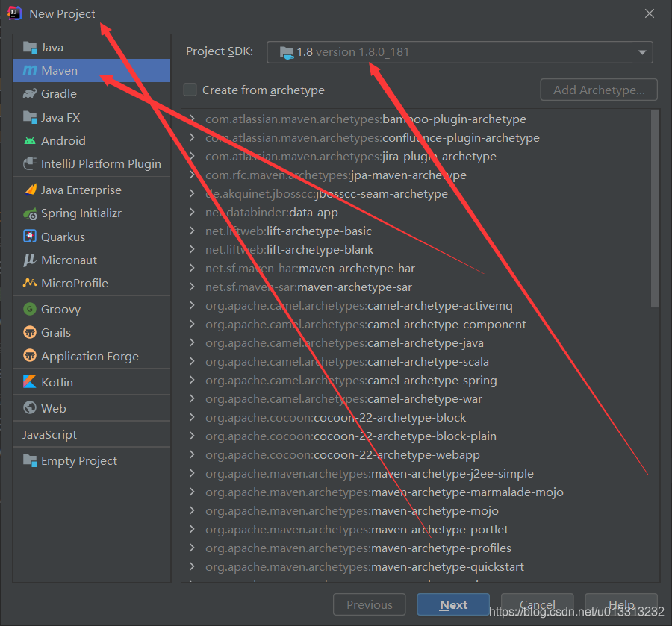Close the New Project dialog
672x626 pixels.
coord(650,13)
